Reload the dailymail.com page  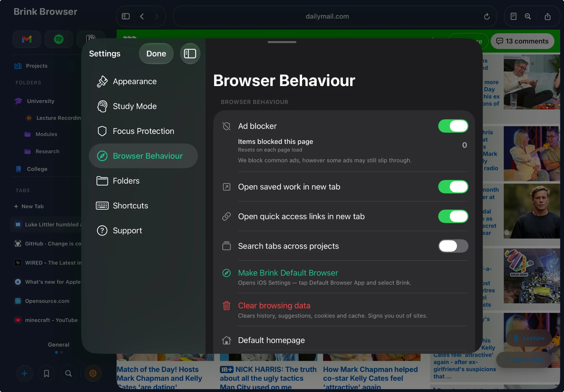coord(487,16)
